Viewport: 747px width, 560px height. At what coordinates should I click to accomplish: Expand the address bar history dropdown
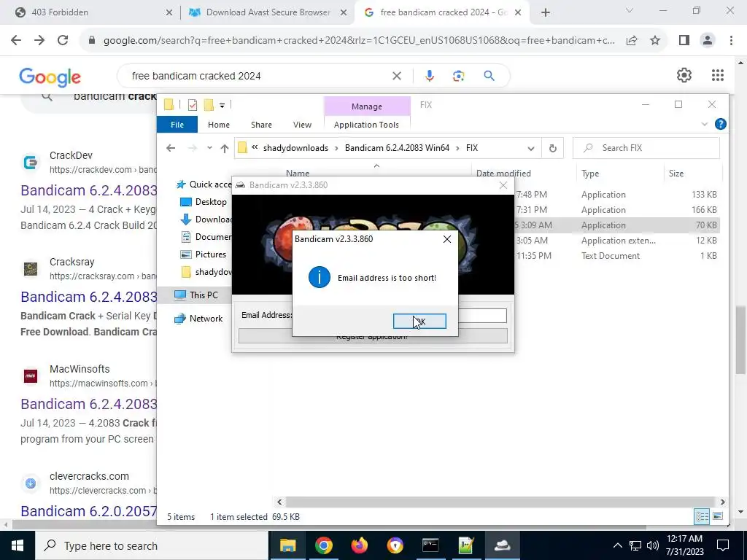pyautogui.click(x=531, y=149)
